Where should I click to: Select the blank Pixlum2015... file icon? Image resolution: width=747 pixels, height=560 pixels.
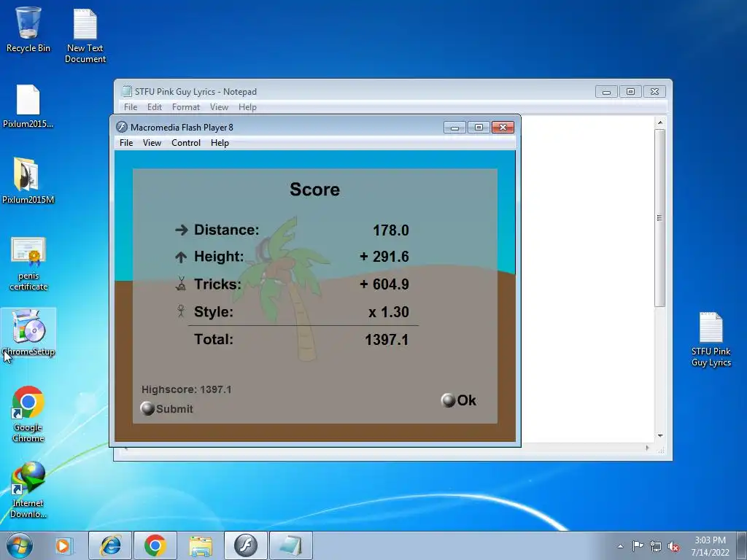(28, 106)
